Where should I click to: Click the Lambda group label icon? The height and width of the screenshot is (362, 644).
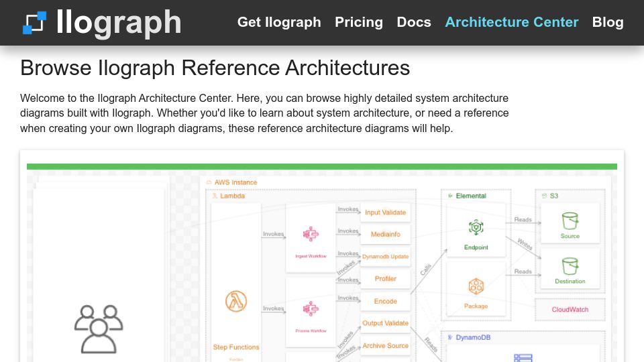click(x=215, y=196)
